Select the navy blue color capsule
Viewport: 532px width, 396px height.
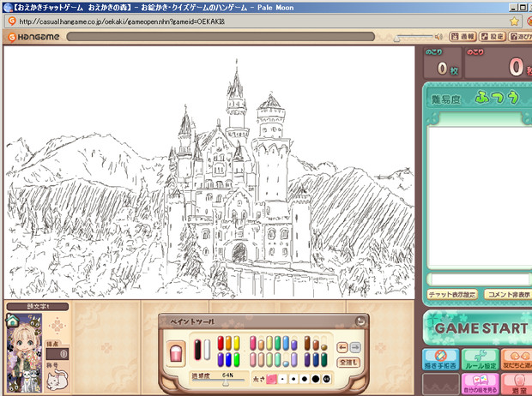(x=316, y=359)
